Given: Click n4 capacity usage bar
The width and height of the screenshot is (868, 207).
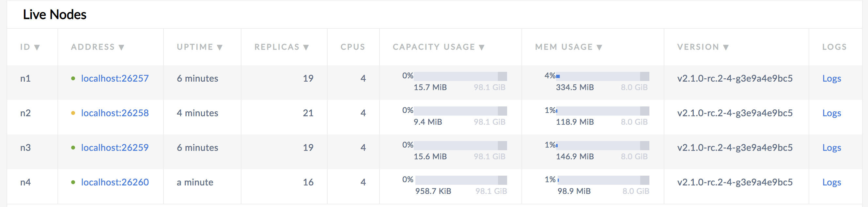Looking at the screenshot, I should [461, 180].
